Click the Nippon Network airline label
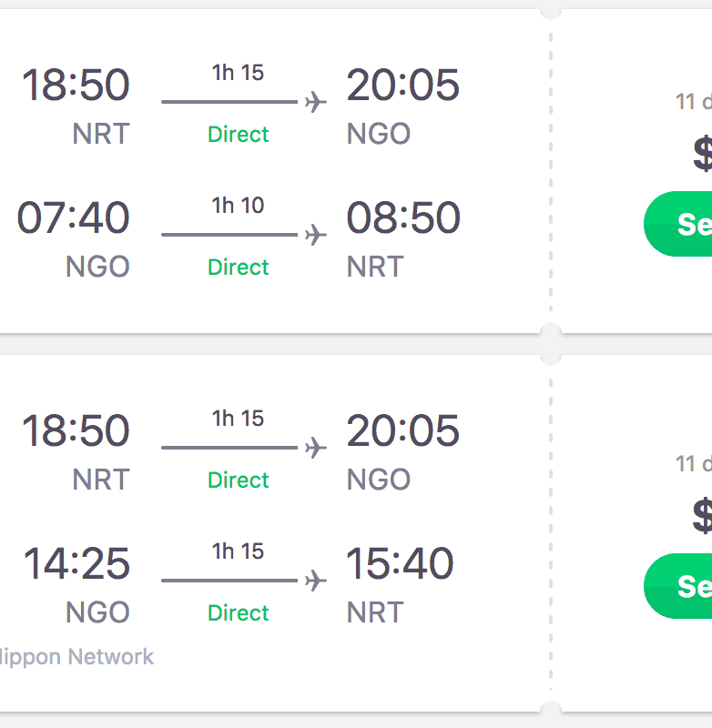This screenshot has height=728, width=712. click(76, 657)
